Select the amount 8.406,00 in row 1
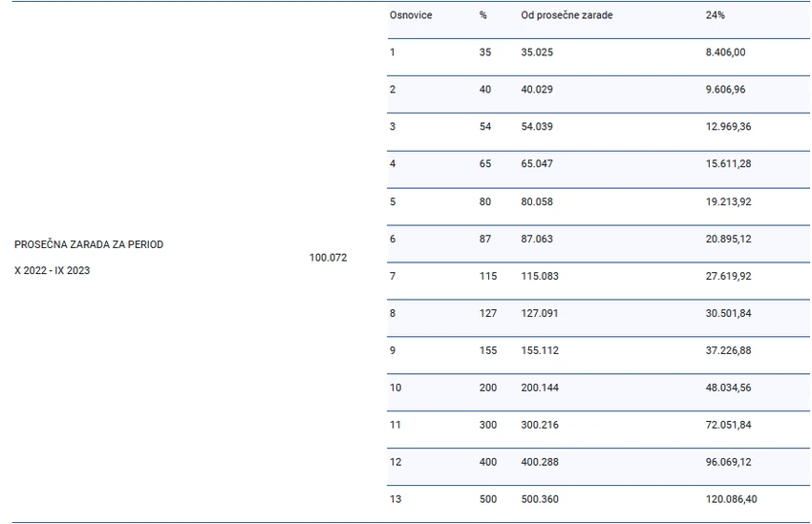Screen dimensions: 812x524 coord(725,52)
